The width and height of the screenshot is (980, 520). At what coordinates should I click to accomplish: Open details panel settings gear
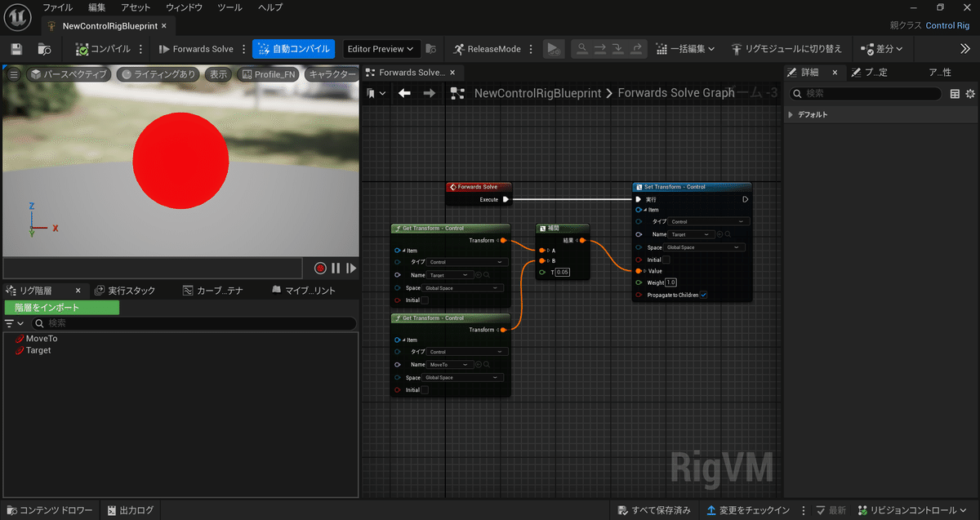tap(970, 94)
